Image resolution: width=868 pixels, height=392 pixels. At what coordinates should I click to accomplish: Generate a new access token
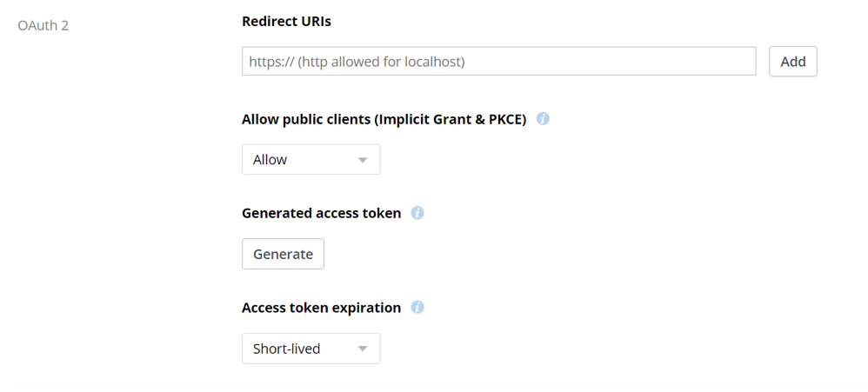(x=283, y=254)
